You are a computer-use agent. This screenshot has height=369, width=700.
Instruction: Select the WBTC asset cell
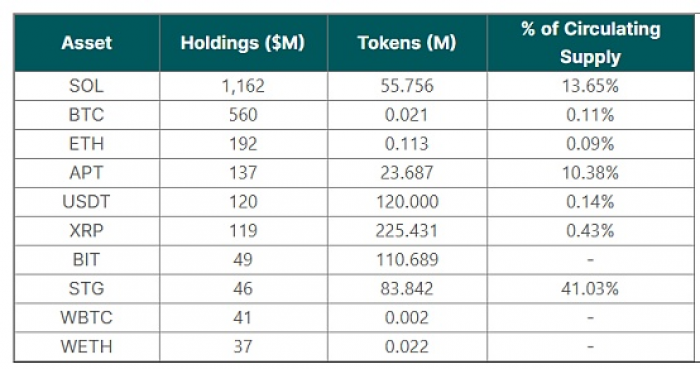click(x=87, y=318)
